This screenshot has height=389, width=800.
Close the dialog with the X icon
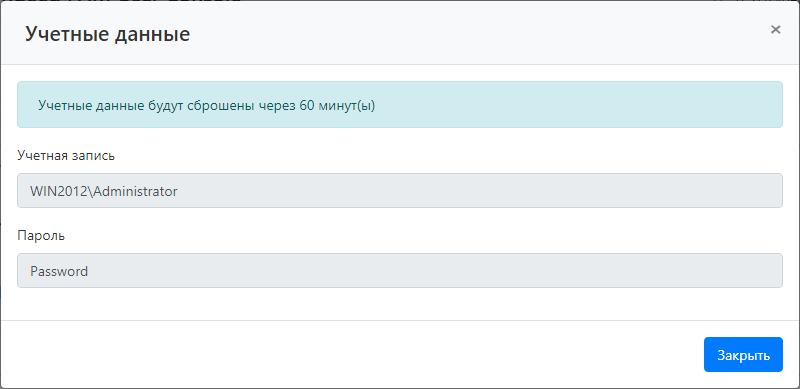[x=776, y=30]
